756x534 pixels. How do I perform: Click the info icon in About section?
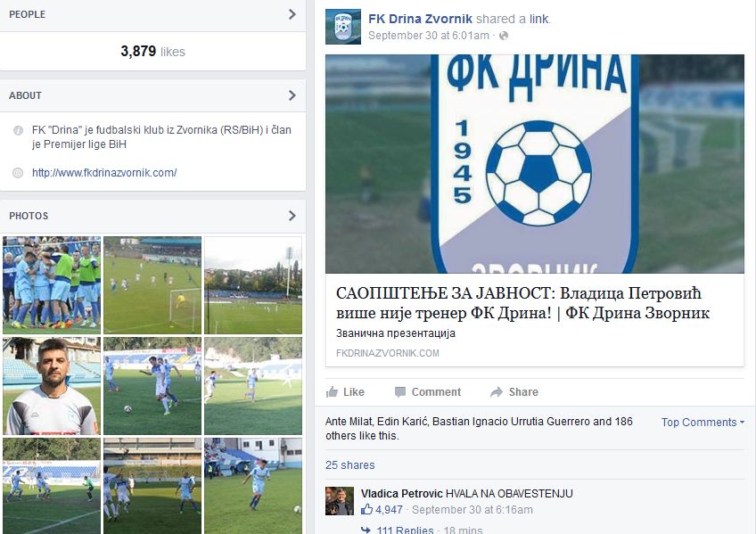point(18,130)
